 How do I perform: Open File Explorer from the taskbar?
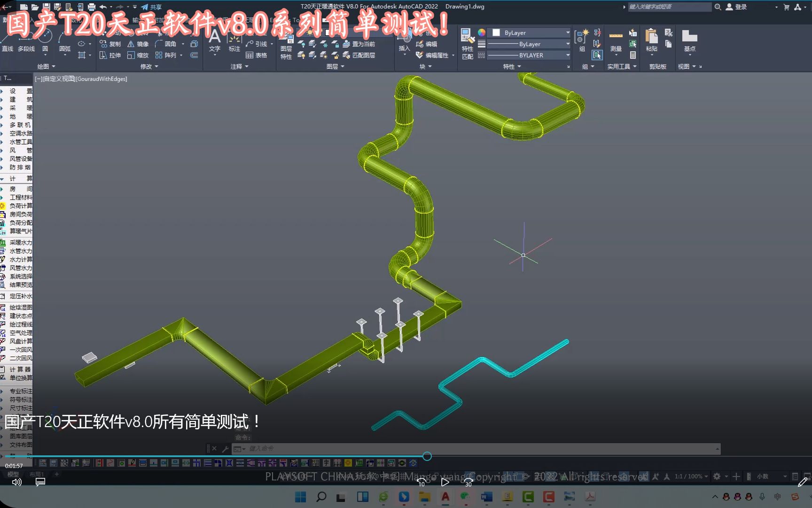click(x=424, y=497)
